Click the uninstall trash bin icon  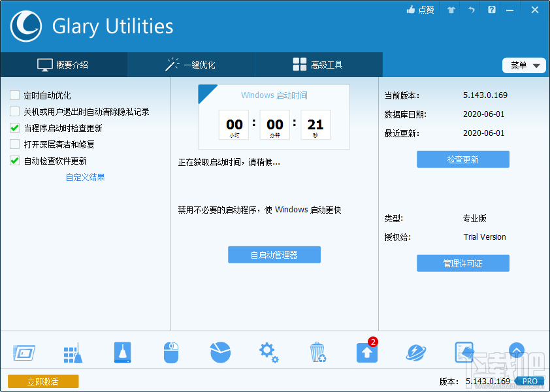pos(318,351)
